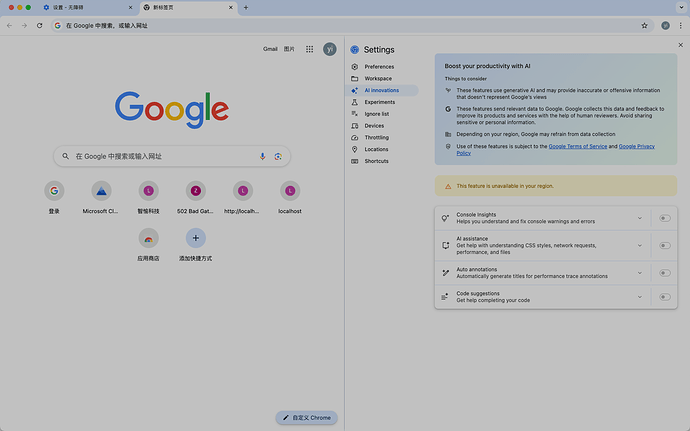Click the Auto annotations pen icon
690x431 pixels.
(445, 273)
